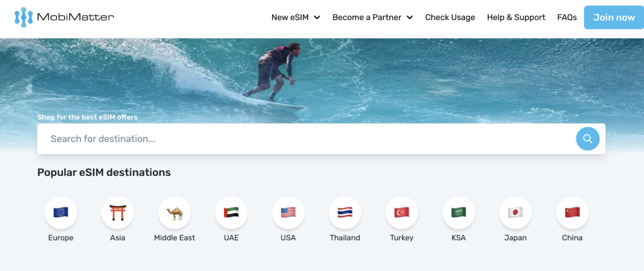Open the FAQs page
The height and width of the screenshot is (271, 644).
[x=567, y=17]
